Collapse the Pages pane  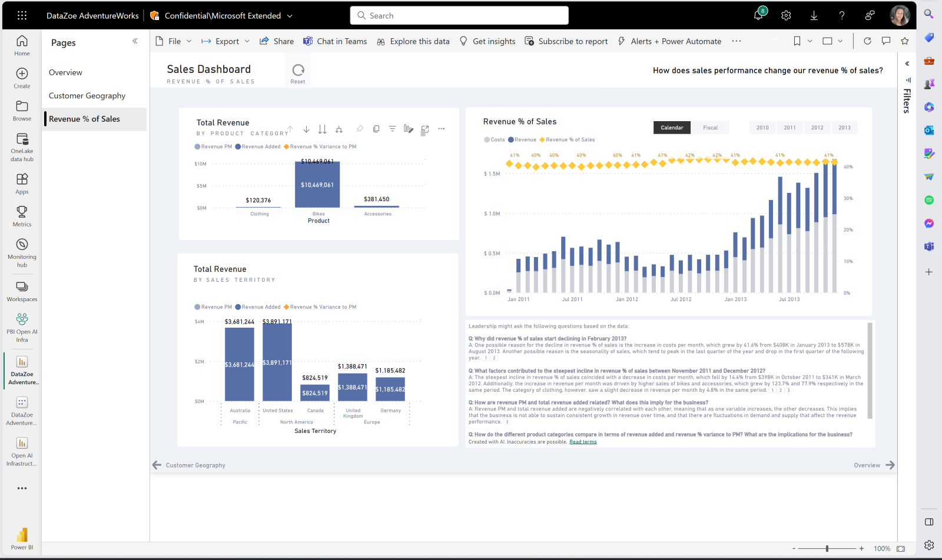tap(135, 41)
